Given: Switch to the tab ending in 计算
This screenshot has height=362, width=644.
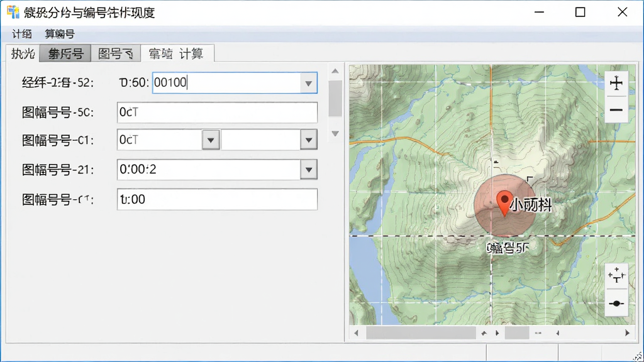Looking at the screenshot, I should (x=177, y=54).
